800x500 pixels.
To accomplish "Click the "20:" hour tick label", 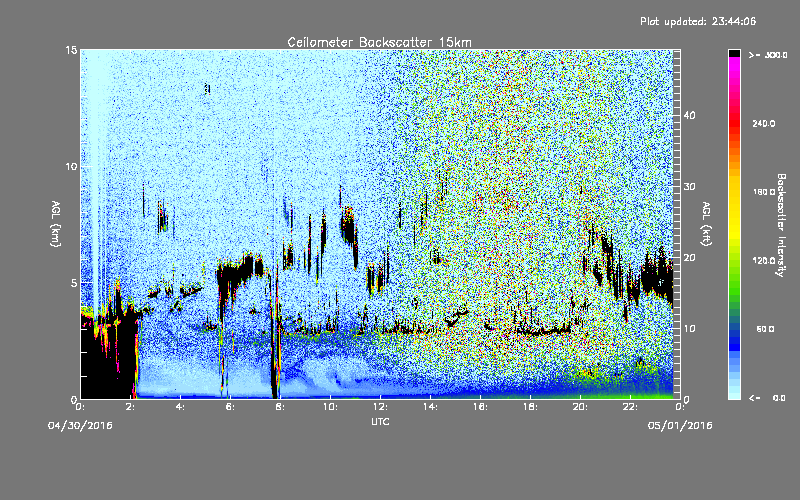I will click(580, 407).
